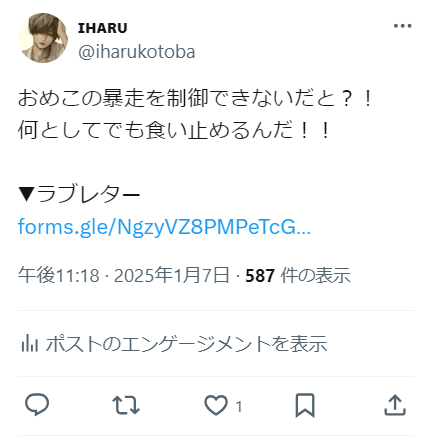
Task: Share the post via upload arrow icon
Action: tap(395, 405)
